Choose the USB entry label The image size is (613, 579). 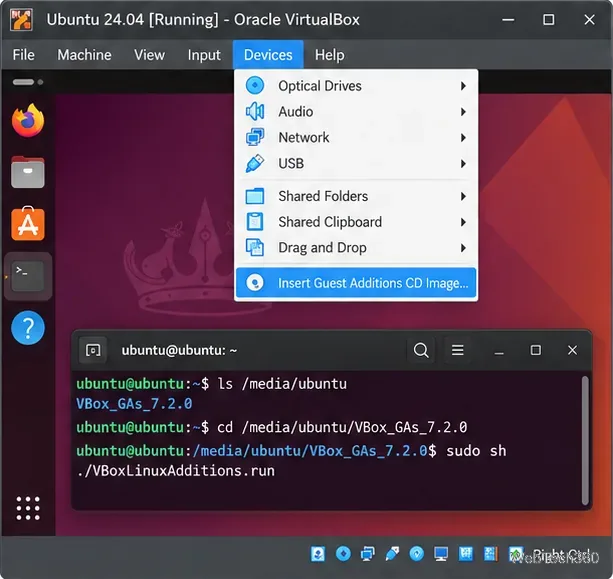tap(291, 163)
